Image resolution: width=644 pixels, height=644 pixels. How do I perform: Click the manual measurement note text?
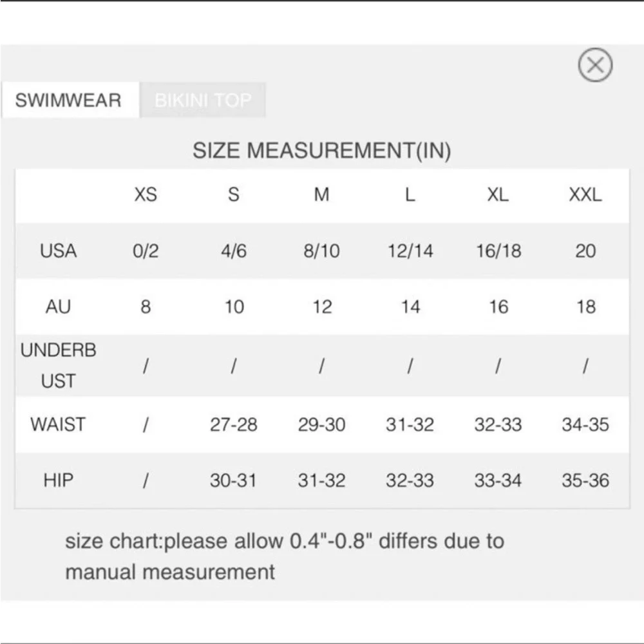[x=285, y=556]
